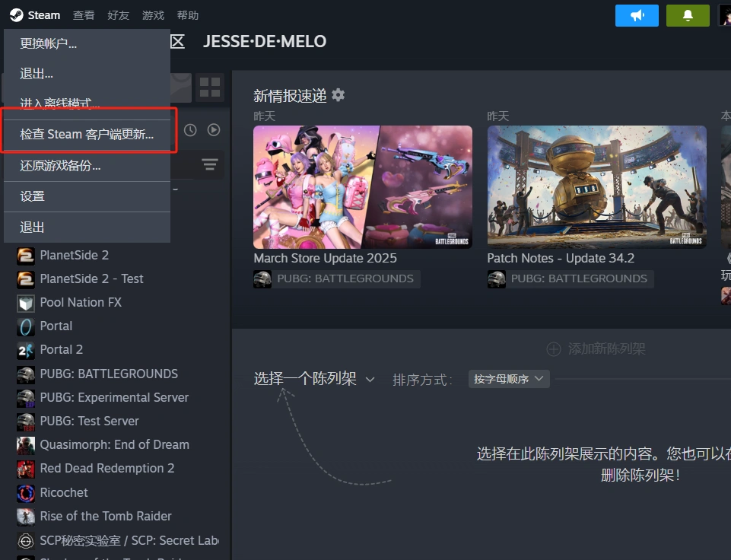
Task: Open the 帮助 menu in the menu bar
Action: [187, 14]
